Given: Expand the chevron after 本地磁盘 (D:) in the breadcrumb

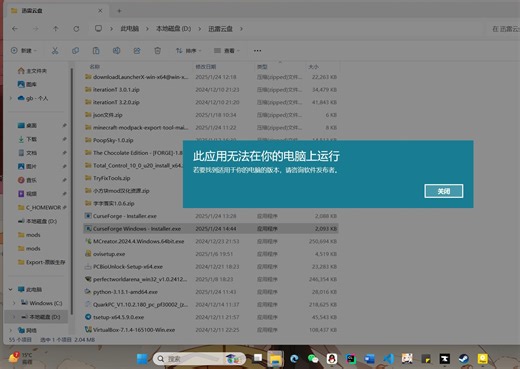Looking at the screenshot, I should click(x=200, y=29).
